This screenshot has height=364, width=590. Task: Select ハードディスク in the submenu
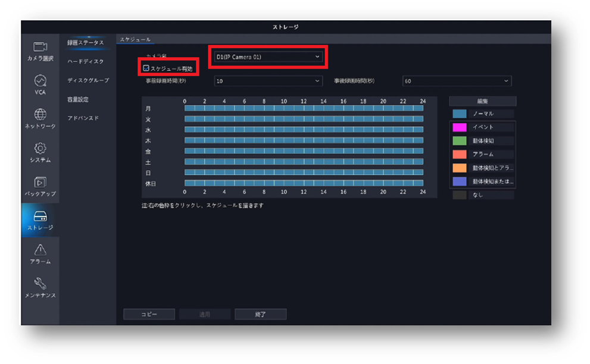point(86,61)
